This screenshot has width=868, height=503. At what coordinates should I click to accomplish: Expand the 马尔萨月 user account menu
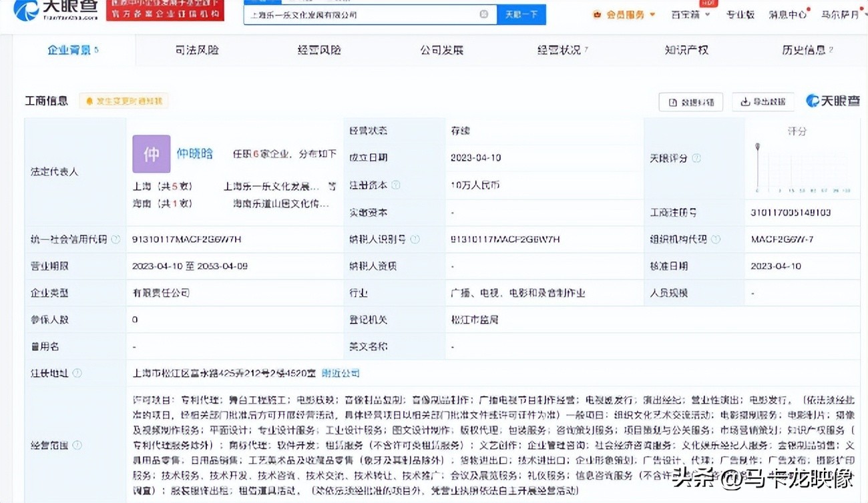843,14
